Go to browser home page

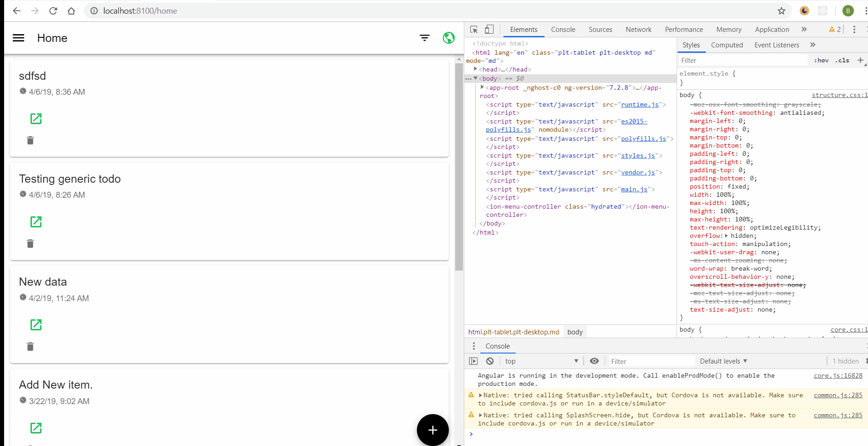(x=71, y=10)
